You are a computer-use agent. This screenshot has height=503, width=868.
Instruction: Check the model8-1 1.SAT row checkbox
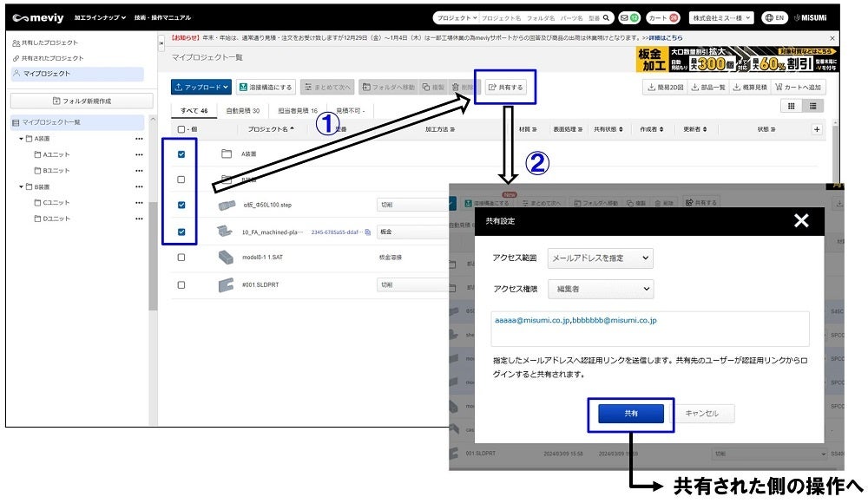(x=181, y=258)
